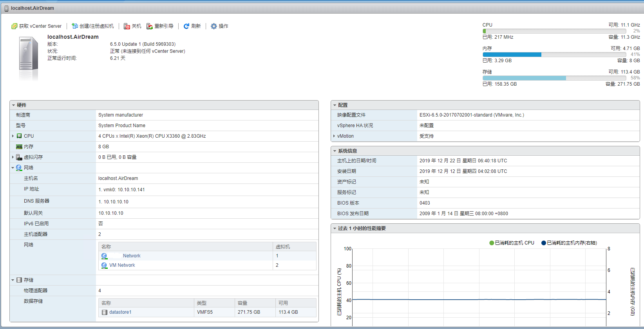Click the CPU usage progress bar
644x329 pixels.
coord(554,31)
